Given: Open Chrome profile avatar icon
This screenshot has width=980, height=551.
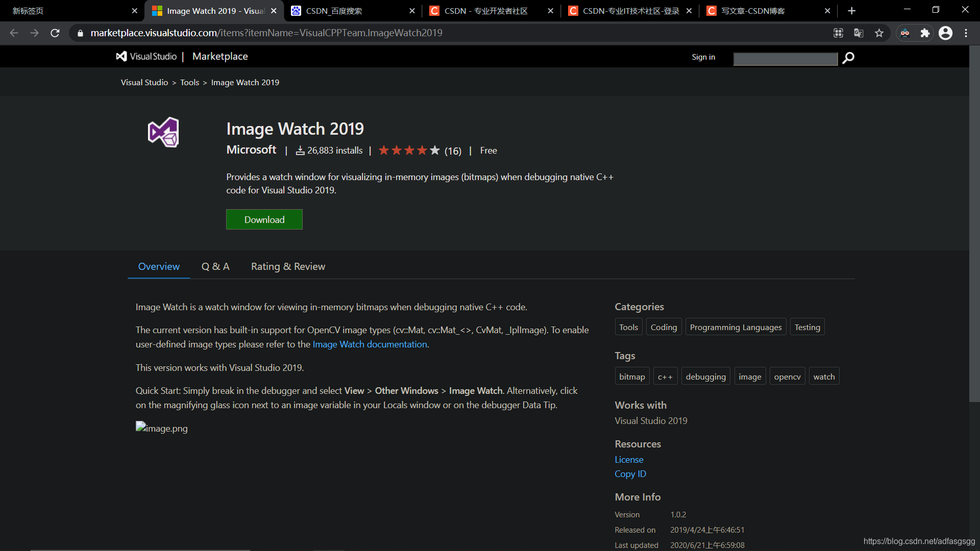Looking at the screenshot, I should click(x=945, y=33).
